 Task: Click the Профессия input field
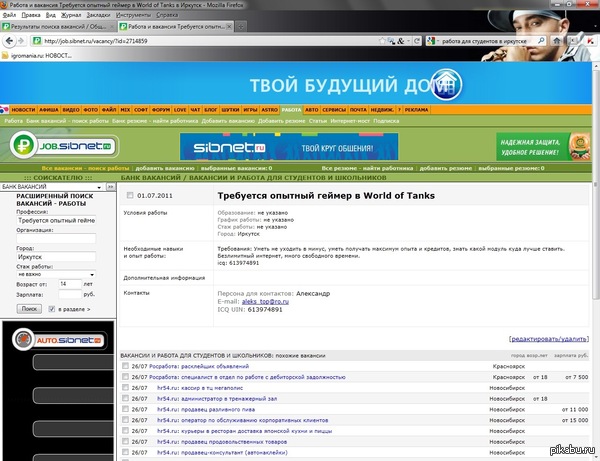(56, 220)
